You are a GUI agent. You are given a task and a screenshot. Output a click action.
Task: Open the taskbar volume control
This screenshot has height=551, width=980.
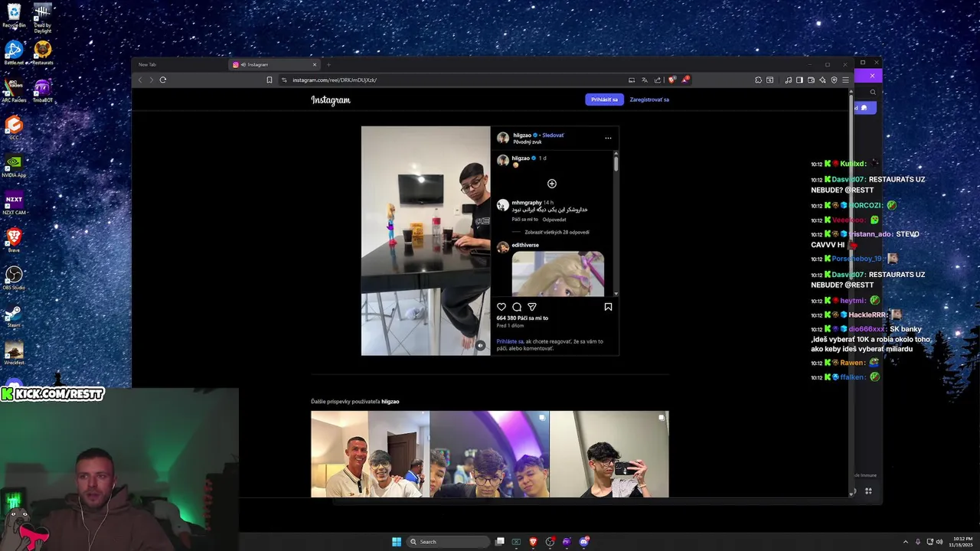coord(939,542)
